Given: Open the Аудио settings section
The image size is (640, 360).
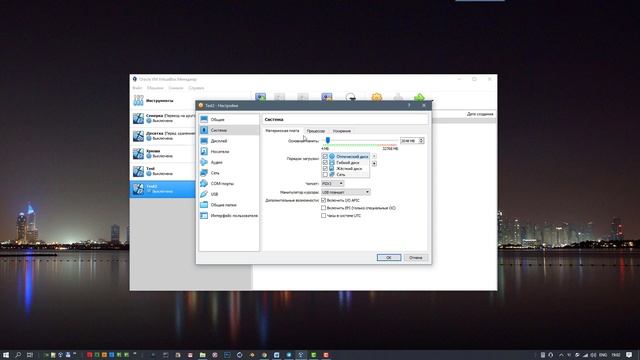Looking at the screenshot, I should (x=229, y=162).
